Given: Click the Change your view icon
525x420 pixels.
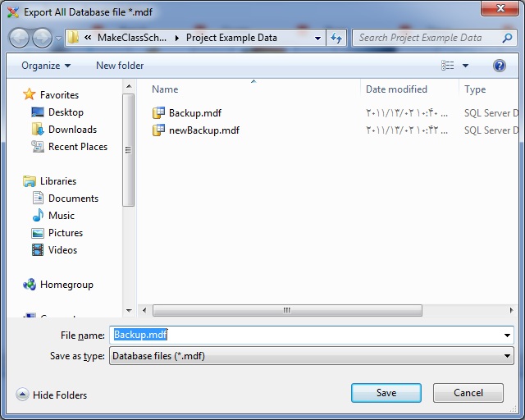Looking at the screenshot, I should click(448, 66).
